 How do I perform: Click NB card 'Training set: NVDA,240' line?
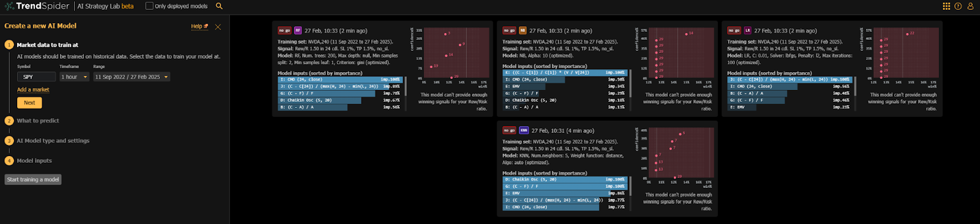[x=560, y=42]
